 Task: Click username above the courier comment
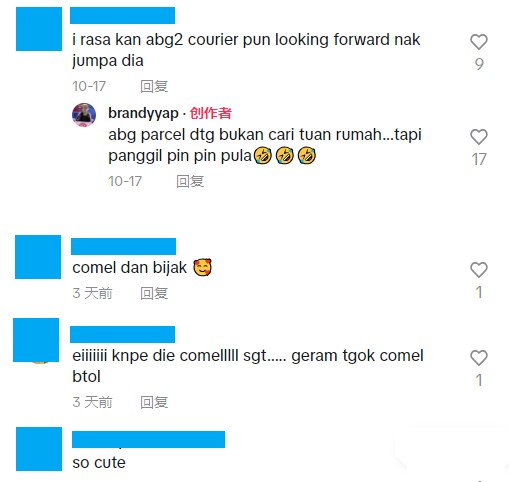tap(122, 15)
